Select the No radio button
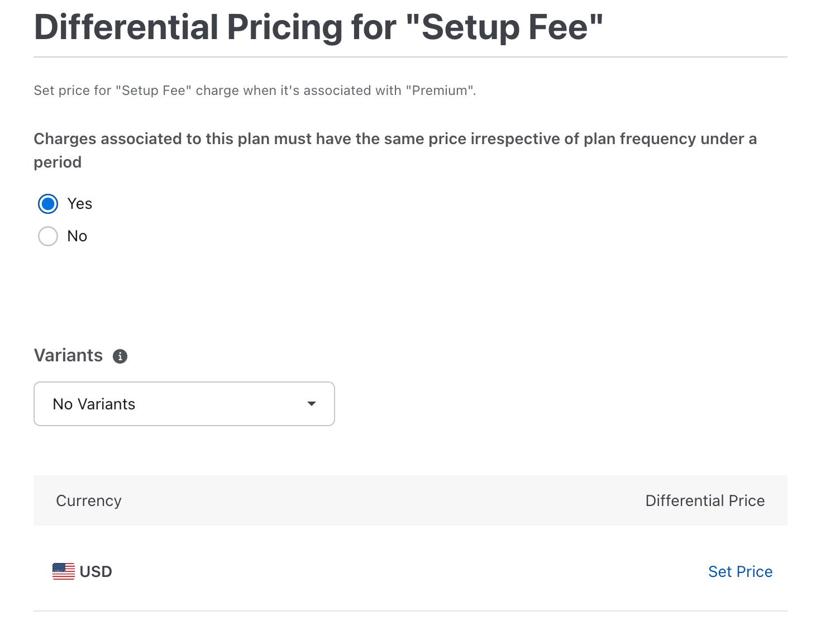840x630 pixels. [48, 236]
